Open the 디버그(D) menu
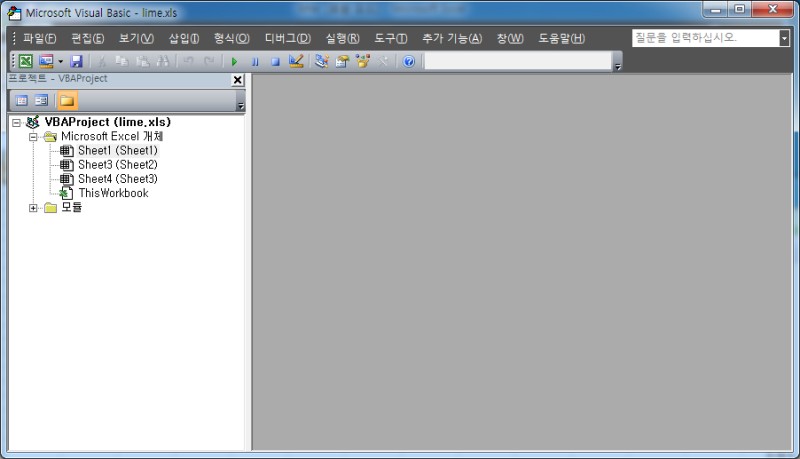Viewport: 800px width, 459px height. click(x=288, y=38)
